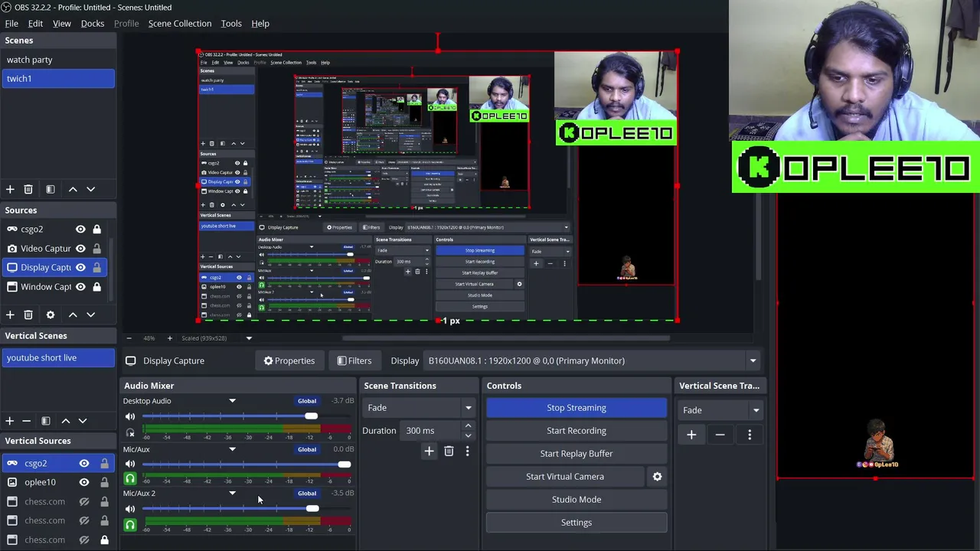Unlock the Window Capture source
This screenshot has height=551, width=980.
tap(97, 287)
